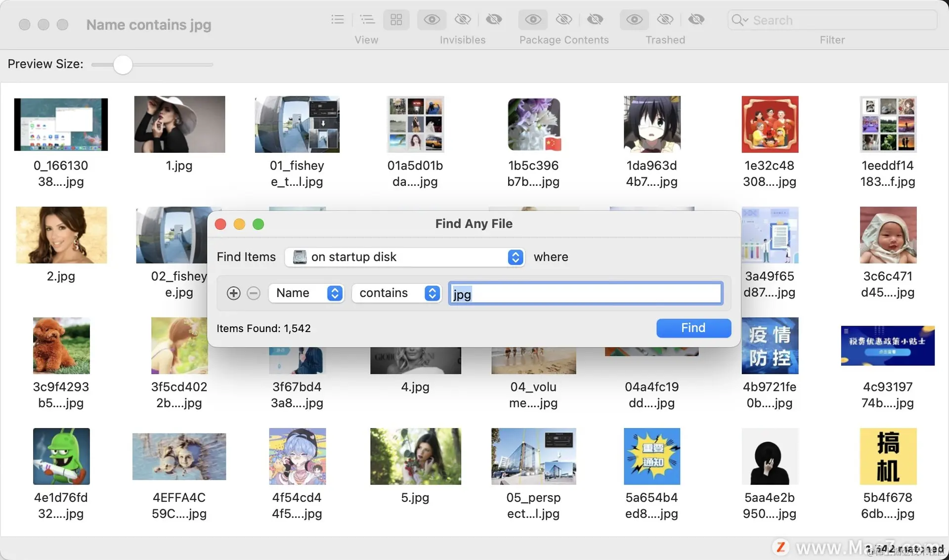The image size is (949, 560).
Task: Switch to hierarchical list view
Action: (x=367, y=20)
